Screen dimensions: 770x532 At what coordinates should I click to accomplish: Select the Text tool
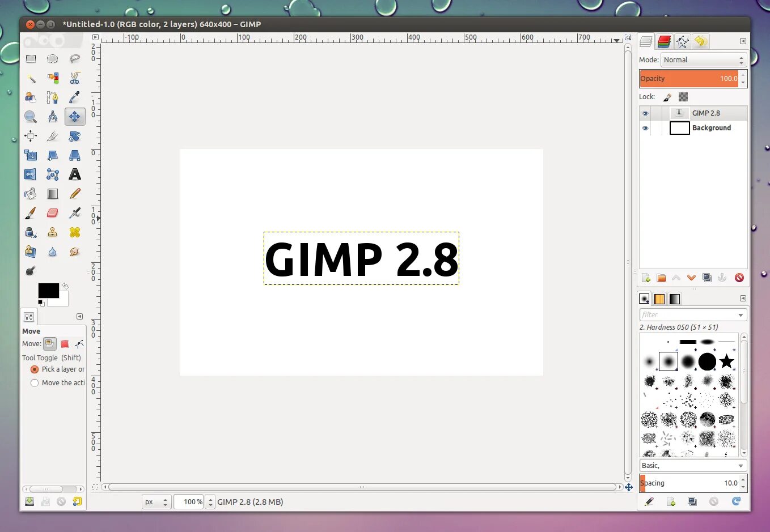(x=75, y=175)
